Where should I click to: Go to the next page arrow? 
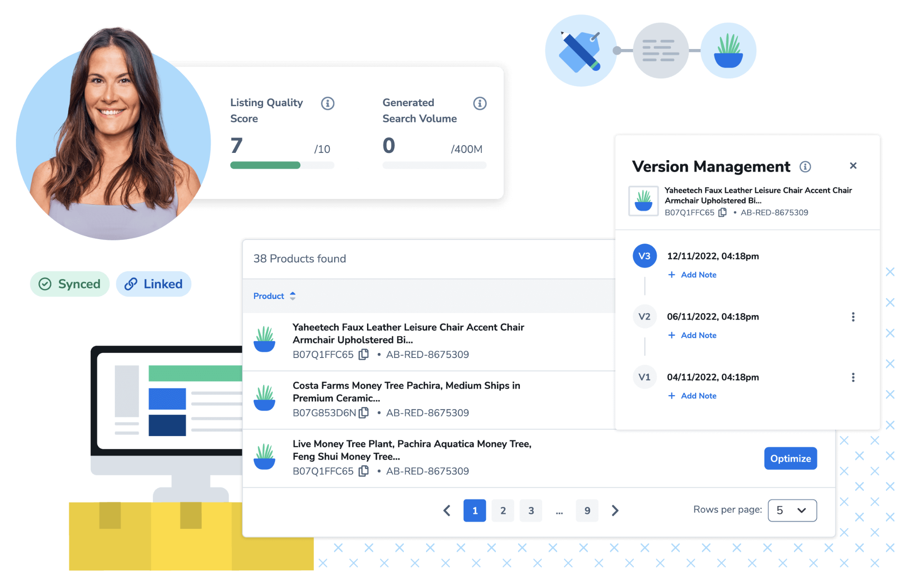[x=615, y=511]
